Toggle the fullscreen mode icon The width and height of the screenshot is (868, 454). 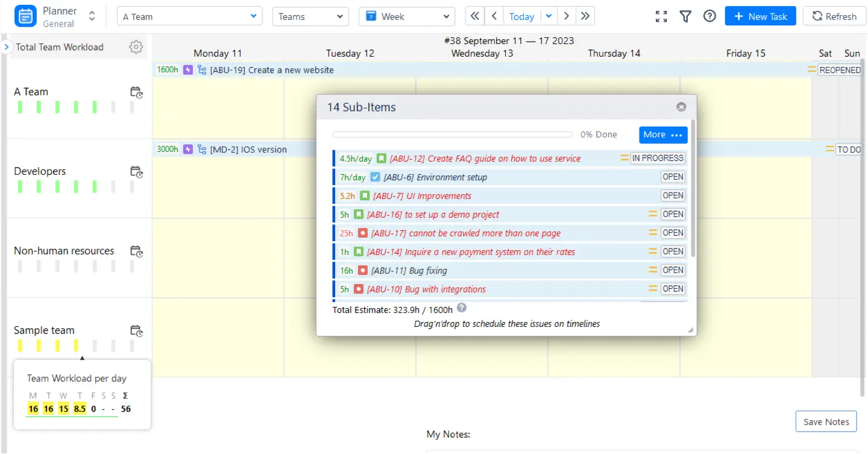tap(661, 17)
